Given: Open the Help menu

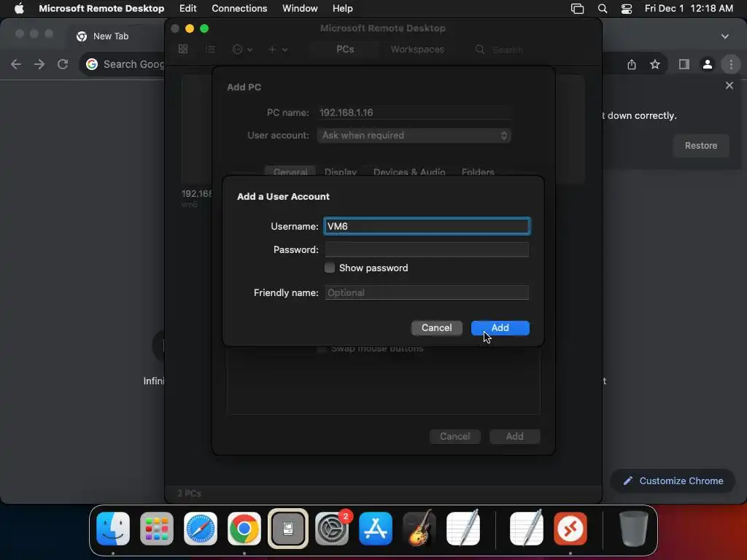Looking at the screenshot, I should pos(343,8).
